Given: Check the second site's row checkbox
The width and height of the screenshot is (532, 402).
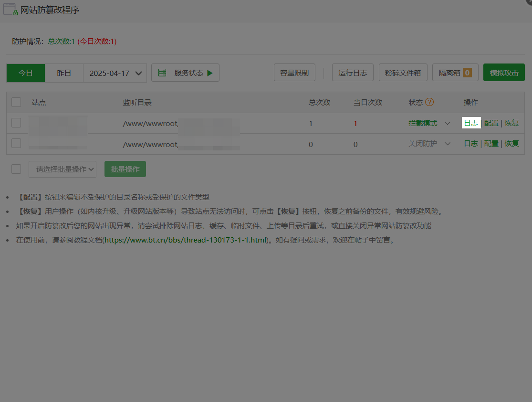Looking at the screenshot, I should tap(16, 143).
